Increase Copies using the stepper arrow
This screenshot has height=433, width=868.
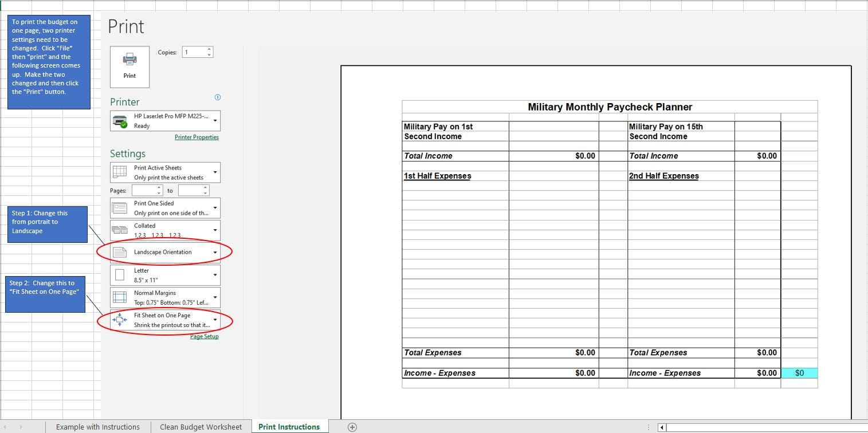click(x=210, y=49)
